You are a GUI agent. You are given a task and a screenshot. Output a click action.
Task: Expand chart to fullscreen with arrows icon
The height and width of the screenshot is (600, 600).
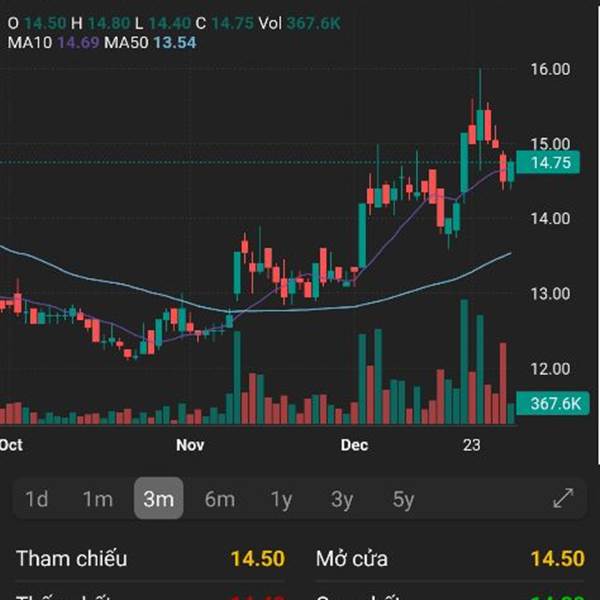point(563,498)
